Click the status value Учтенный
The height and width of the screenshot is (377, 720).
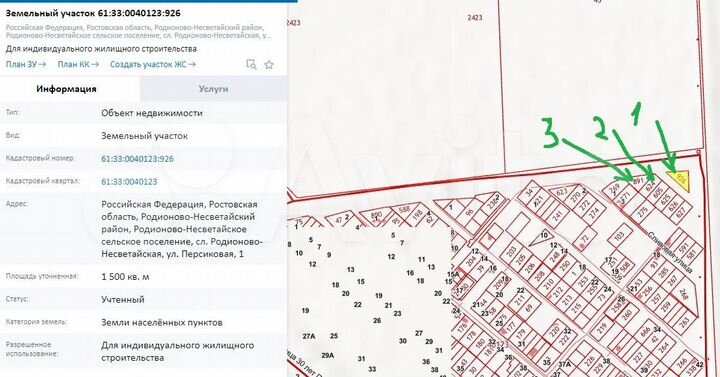[x=123, y=299]
